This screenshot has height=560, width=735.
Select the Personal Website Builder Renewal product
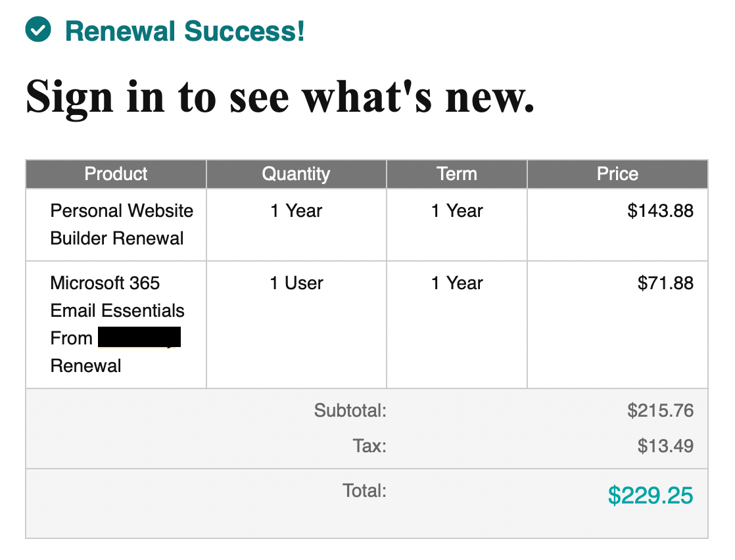click(122, 224)
